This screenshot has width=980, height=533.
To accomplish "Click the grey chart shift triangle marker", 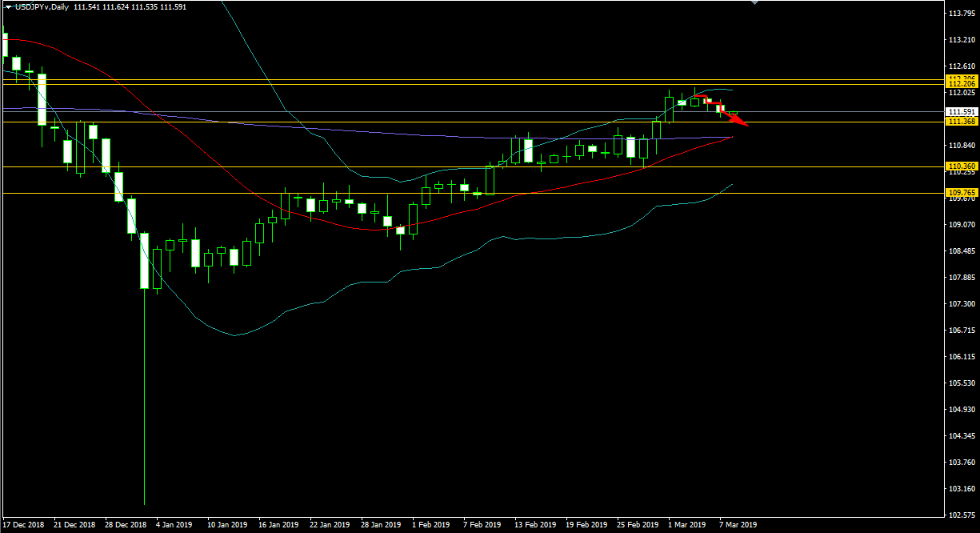I will point(754,2).
